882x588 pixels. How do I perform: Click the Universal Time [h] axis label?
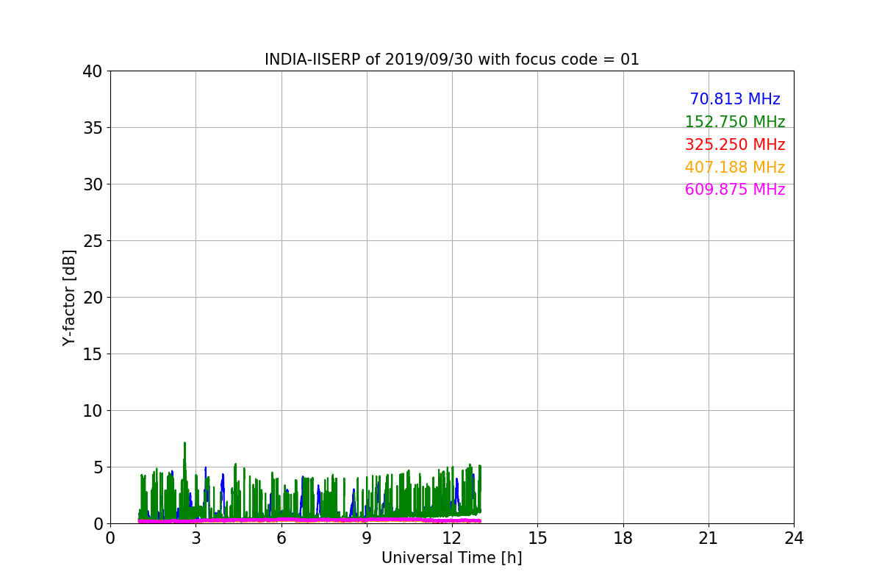click(x=451, y=558)
